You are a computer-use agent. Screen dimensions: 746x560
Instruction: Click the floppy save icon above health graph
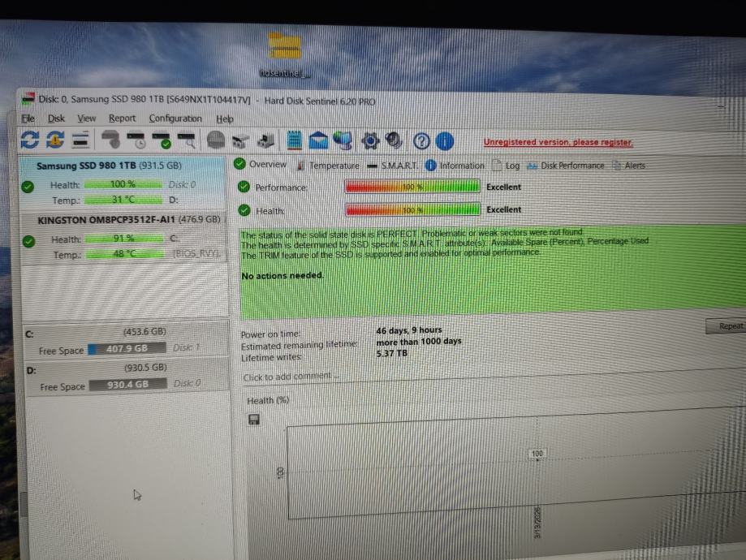[254, 419]
